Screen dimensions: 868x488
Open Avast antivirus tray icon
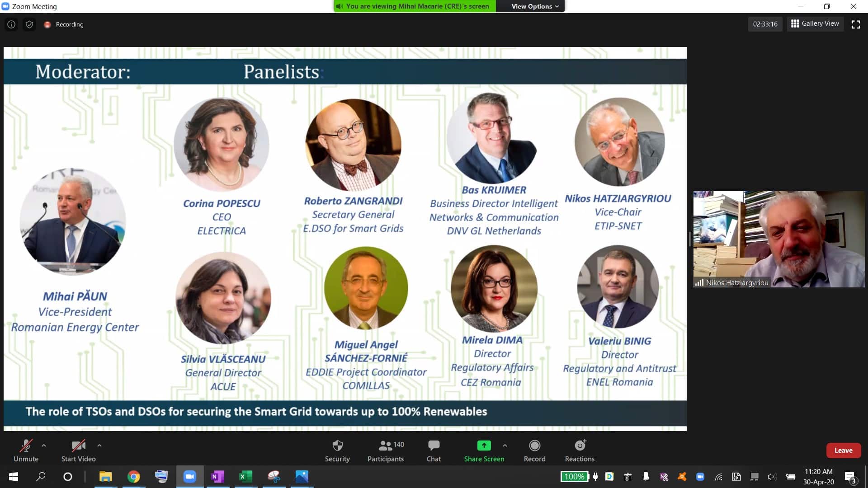[682, 477]
